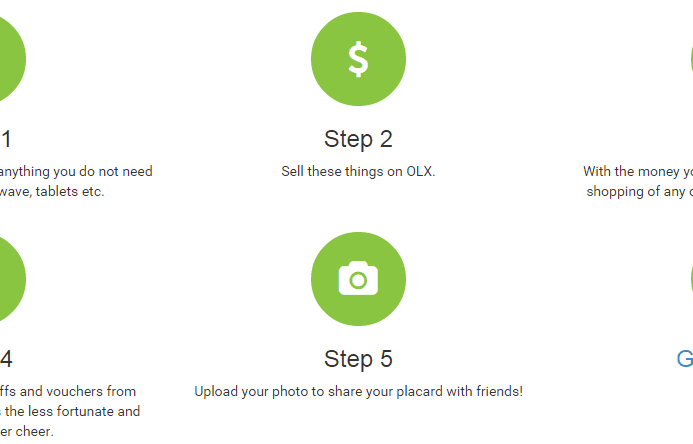Click the 'ffs and vouchers from' text line
The width and height of the screenshot is (693, 444).
[68, 391]
